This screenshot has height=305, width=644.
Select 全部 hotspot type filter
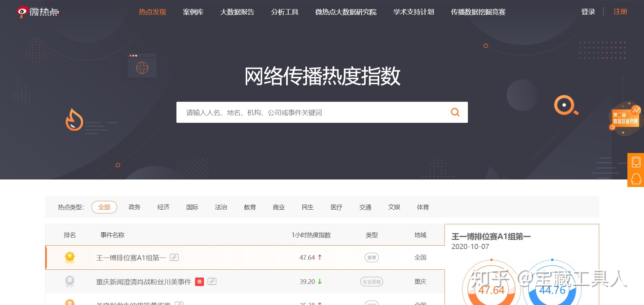point(104,207)
